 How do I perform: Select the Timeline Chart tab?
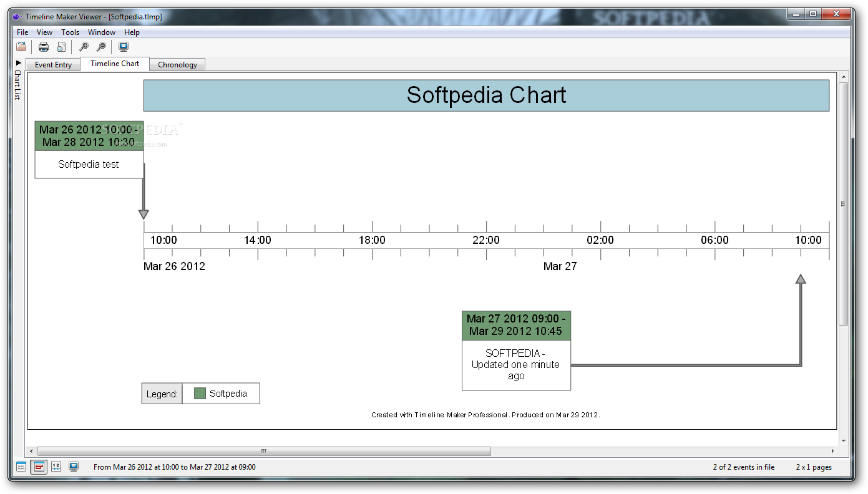tap(115, 64)
